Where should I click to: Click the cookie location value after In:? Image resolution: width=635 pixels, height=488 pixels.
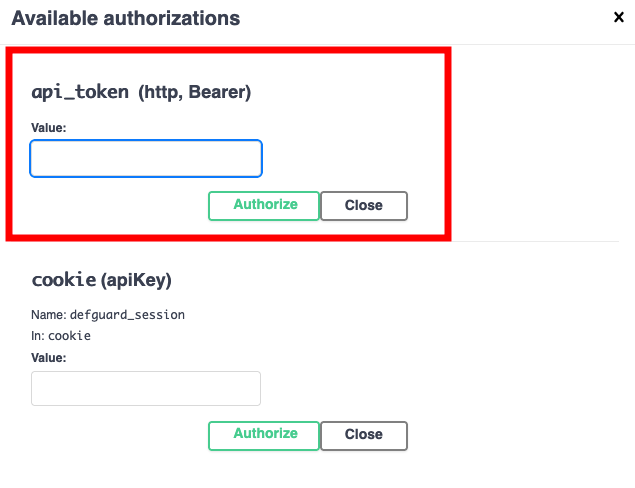tap(70, 336)
